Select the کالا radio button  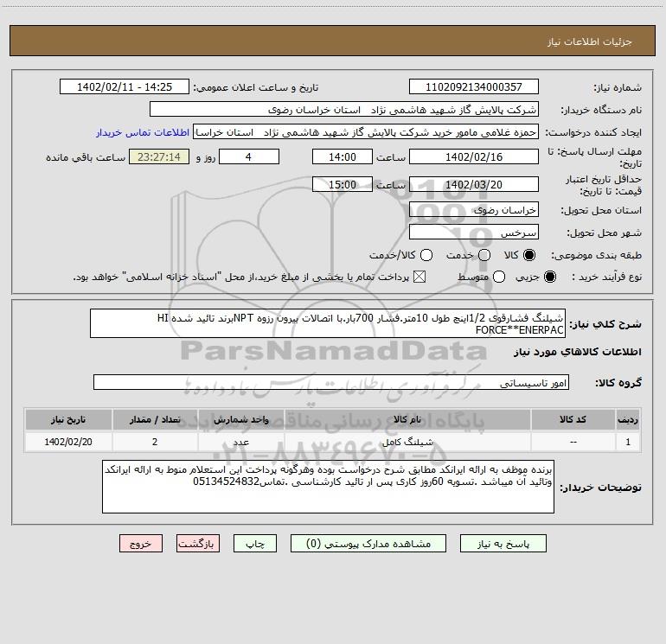pyautogui.click(x=529, y=255)
